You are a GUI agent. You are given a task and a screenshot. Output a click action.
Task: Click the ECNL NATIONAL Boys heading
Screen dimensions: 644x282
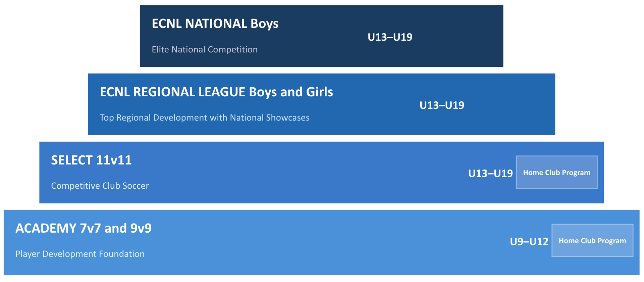tap(215, 24)
